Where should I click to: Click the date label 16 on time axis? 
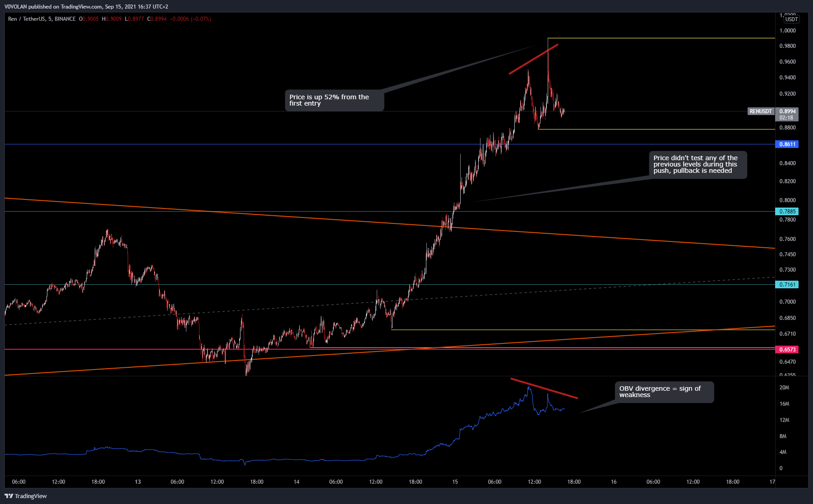click(614, 482)
